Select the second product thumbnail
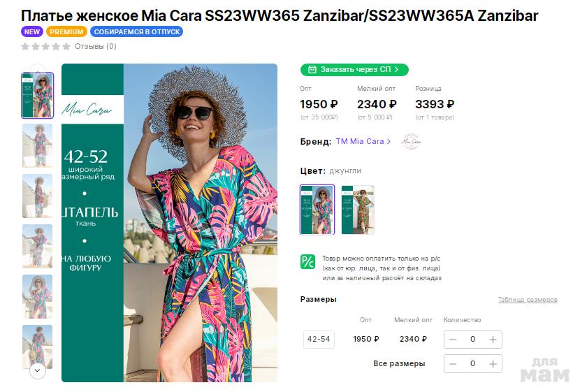 [37, 146]
